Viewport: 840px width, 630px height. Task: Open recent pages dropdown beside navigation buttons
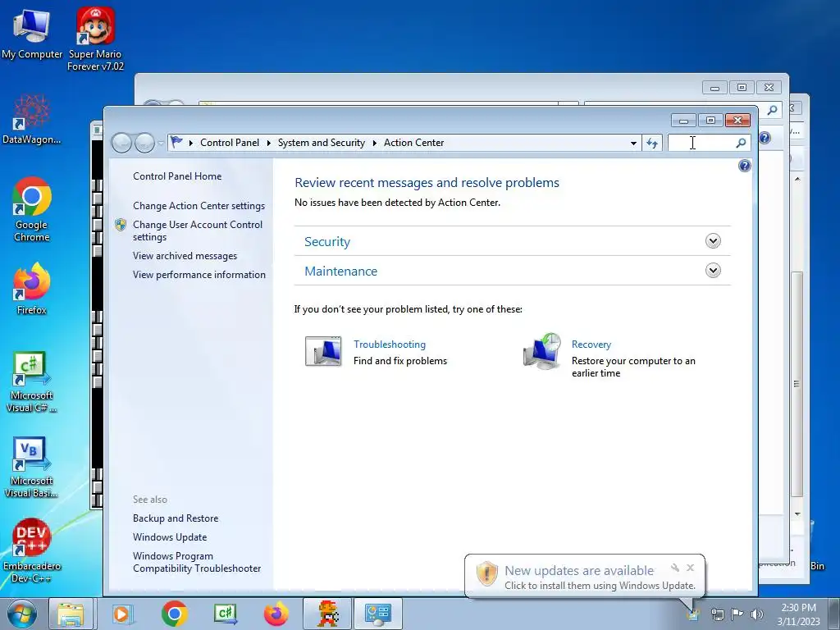[162, 143]
